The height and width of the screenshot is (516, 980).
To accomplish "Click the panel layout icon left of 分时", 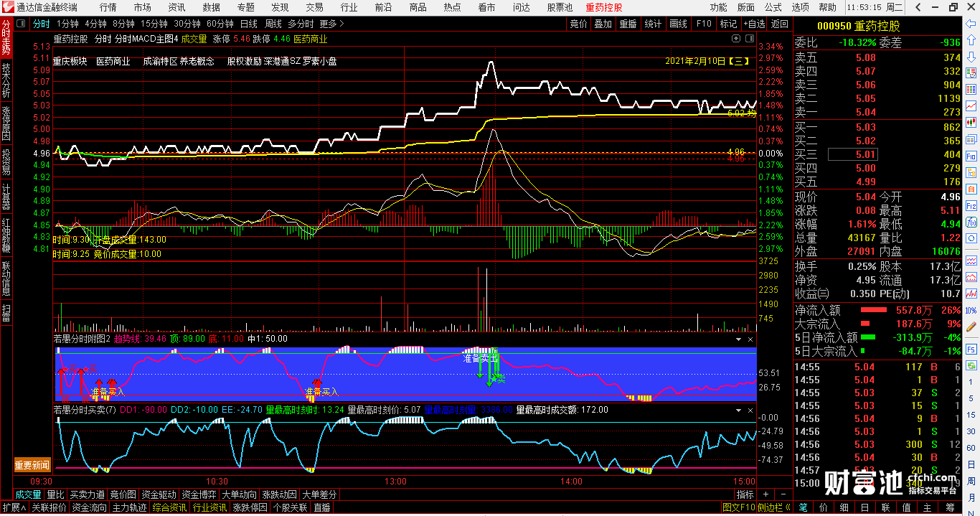I will (x=22, y=24).
